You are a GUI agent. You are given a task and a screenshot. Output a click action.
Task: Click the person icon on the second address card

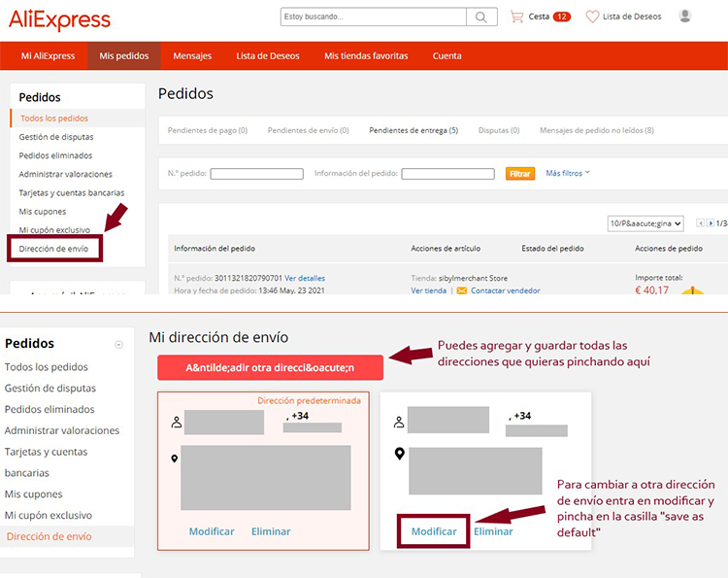click(x=399, y=422)
